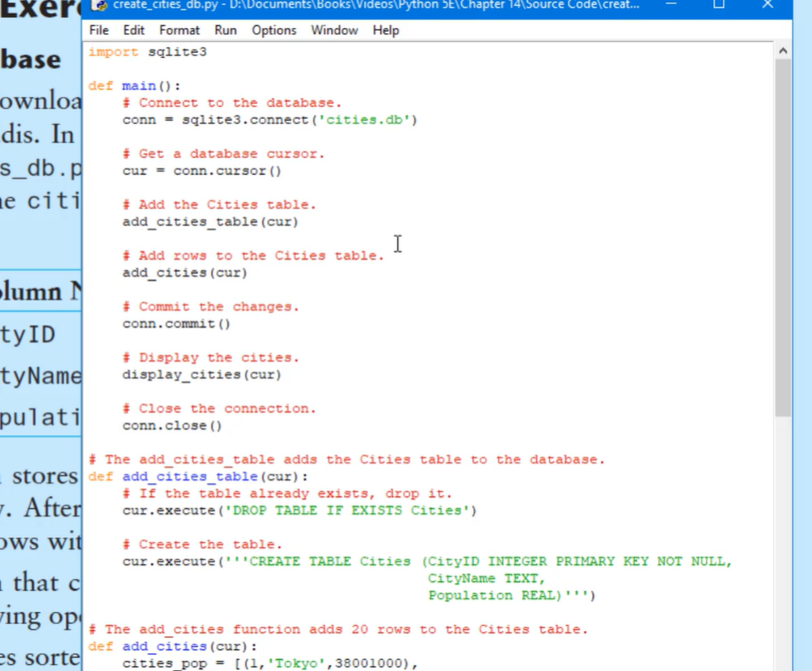Click the '# Create the table.' comment

[x=202, y=545]
